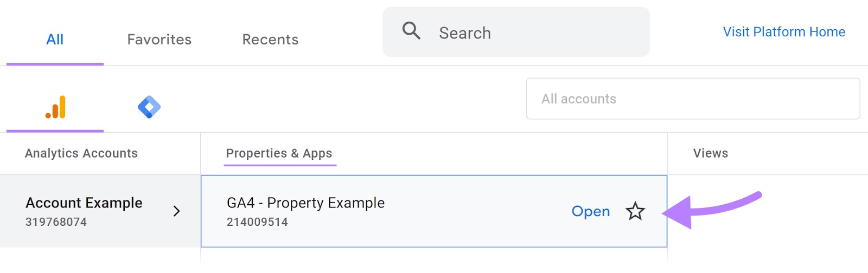Click the magnifying glass search icon

click(x=411, y=31)
